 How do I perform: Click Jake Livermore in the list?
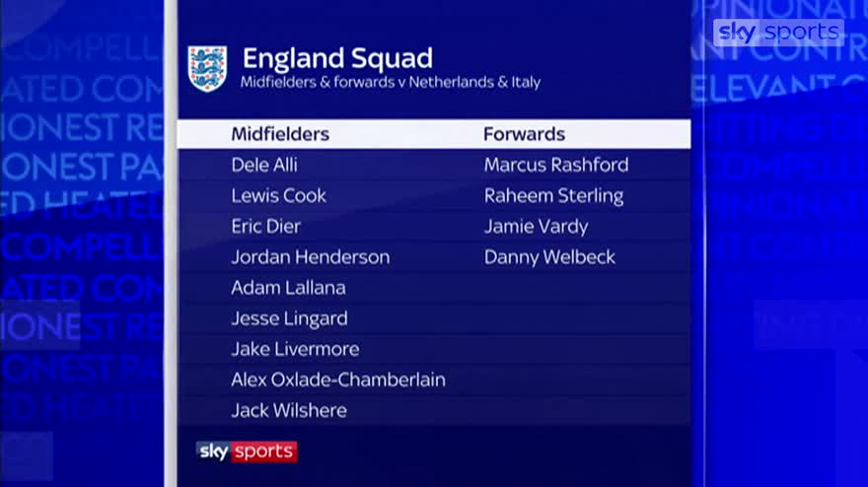pos(295,349)
